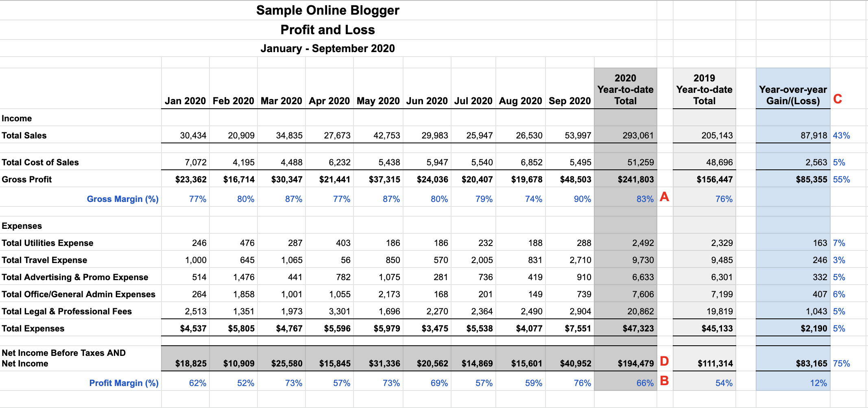
Task: Click 2020 YTD Cost of Sales 51,259
Action: click(x=641, y=162)
